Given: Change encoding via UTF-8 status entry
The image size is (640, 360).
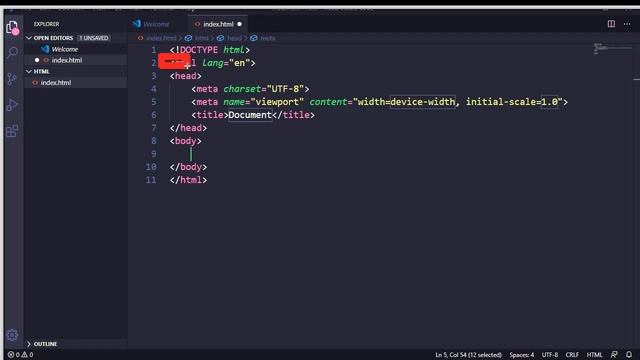Looking at the screenshot, I should tap(549, 355).
